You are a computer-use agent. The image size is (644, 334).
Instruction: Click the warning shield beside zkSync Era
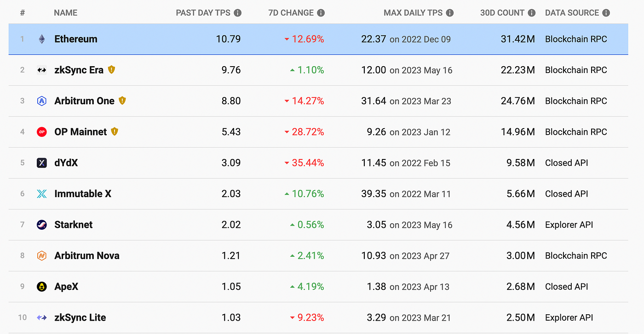tap(111, 70)
